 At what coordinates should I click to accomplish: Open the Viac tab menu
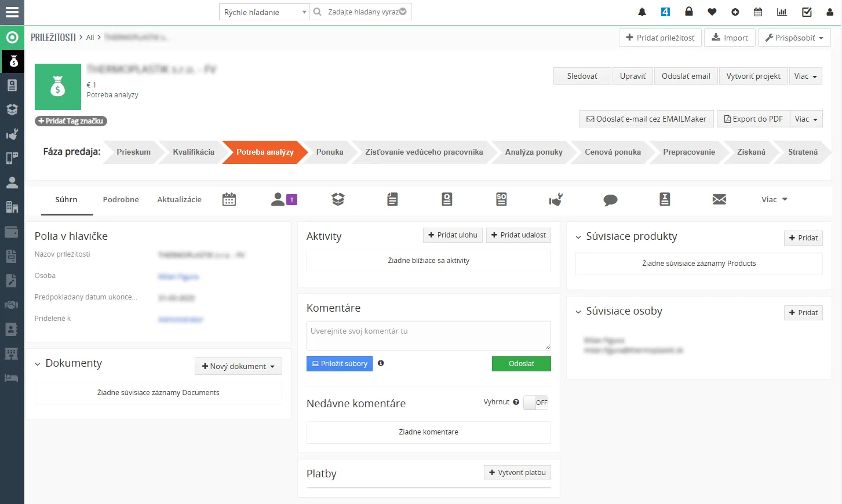(774, 199)
